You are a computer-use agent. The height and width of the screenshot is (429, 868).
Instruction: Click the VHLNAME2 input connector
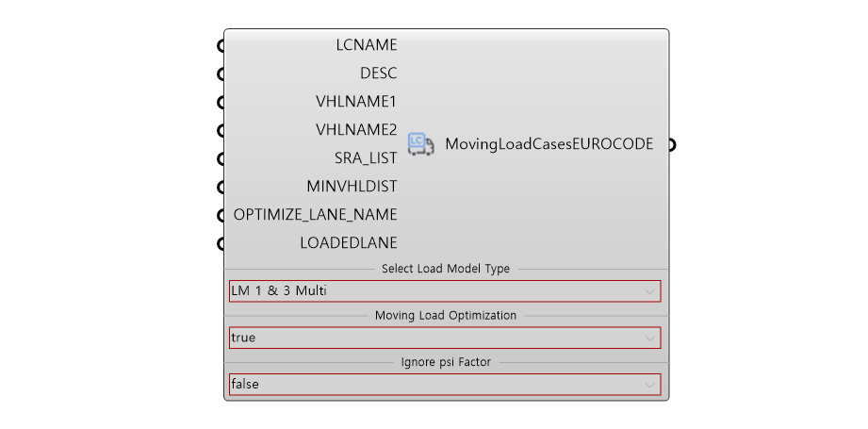click(x=221, y=131)
